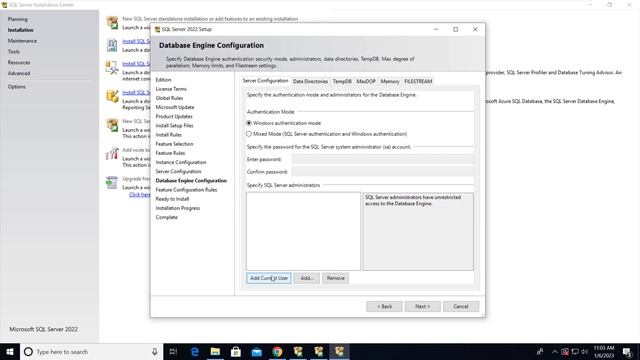This screenshot has width=640, height=360.
Task: Select Windows authentication mode radio button
Action: point(249,123)
